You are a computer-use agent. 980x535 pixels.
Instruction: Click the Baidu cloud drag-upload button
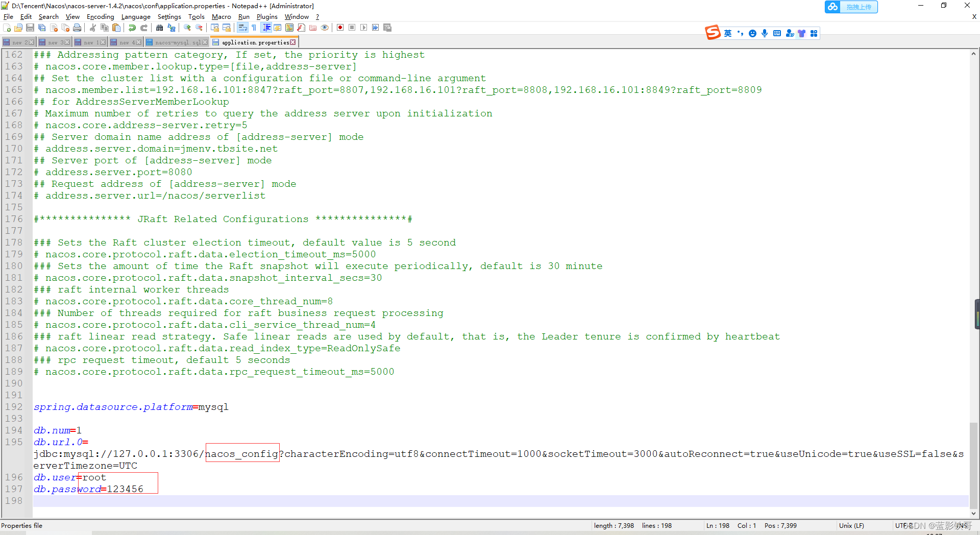[851, 7]
